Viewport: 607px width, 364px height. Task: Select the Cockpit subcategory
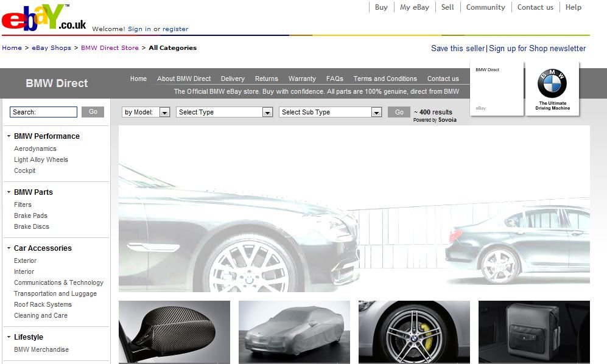pyautogui.click(x=25, y=170)
